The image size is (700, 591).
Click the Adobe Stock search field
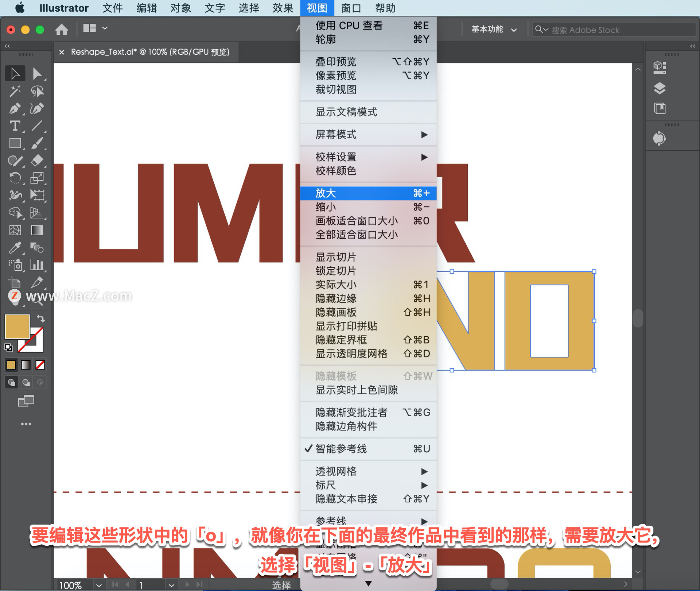coord(620,30)
